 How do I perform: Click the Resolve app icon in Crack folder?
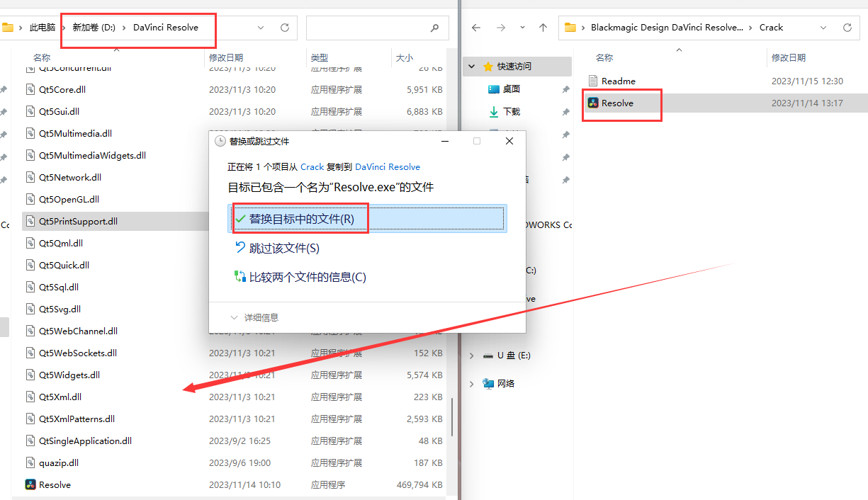coord(593,103)
